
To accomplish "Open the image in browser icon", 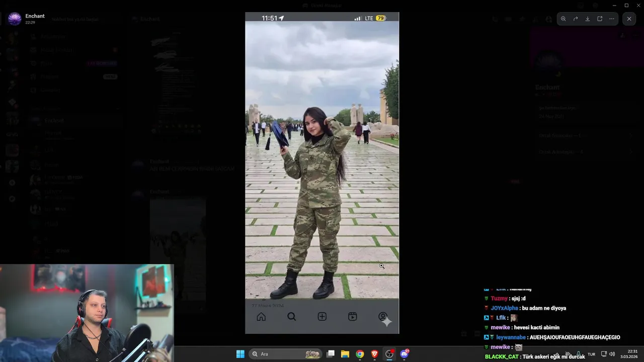I will [x=600, y=19].
